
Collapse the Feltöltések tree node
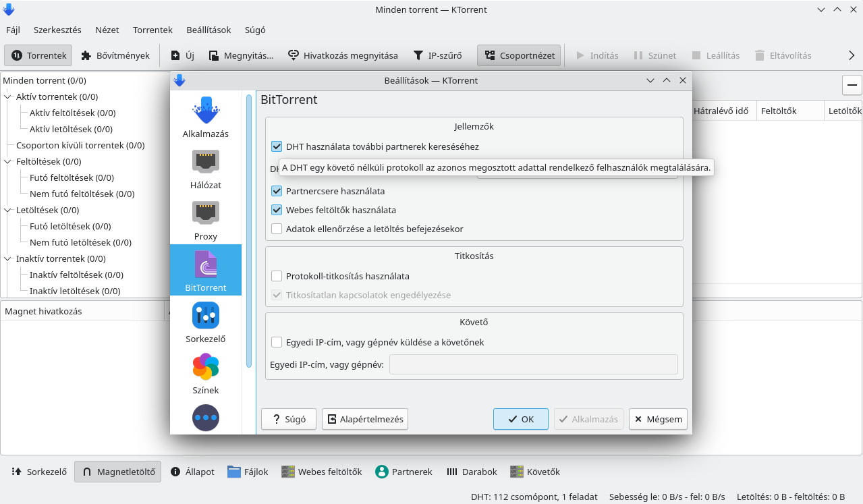coord(8,161)
